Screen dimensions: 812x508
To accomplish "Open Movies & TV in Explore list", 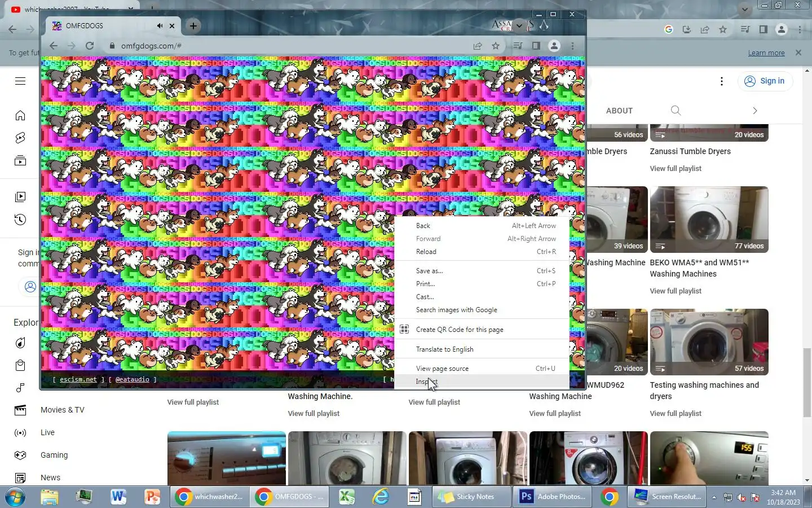I will (63, 410).
